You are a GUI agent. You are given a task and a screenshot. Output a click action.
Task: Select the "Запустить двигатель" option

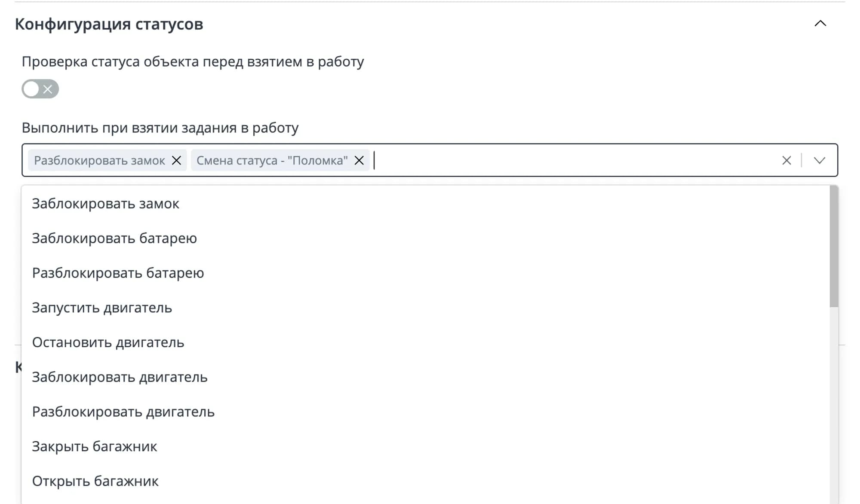coord(102,308)
